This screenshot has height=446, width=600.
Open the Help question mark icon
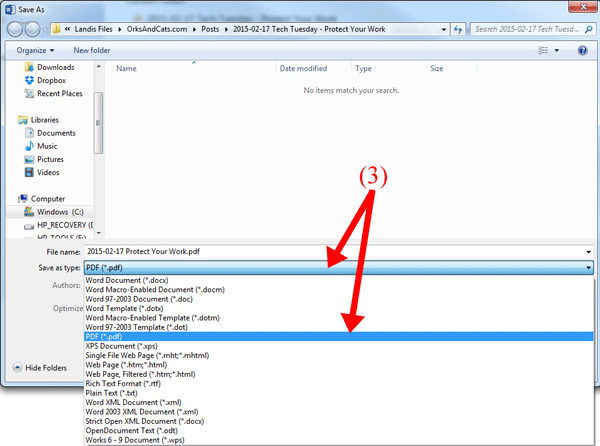[582, 50]
